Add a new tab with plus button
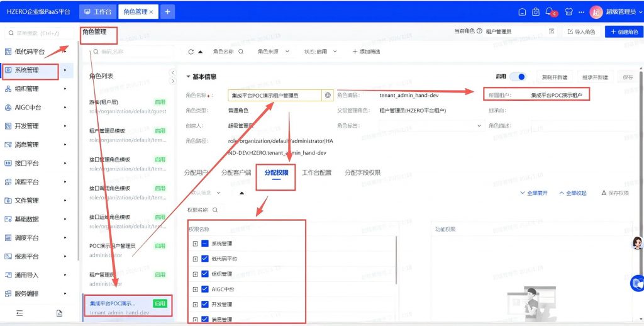Image resolution: width=644 pixels, height=326 pixels. coord(167,12)
